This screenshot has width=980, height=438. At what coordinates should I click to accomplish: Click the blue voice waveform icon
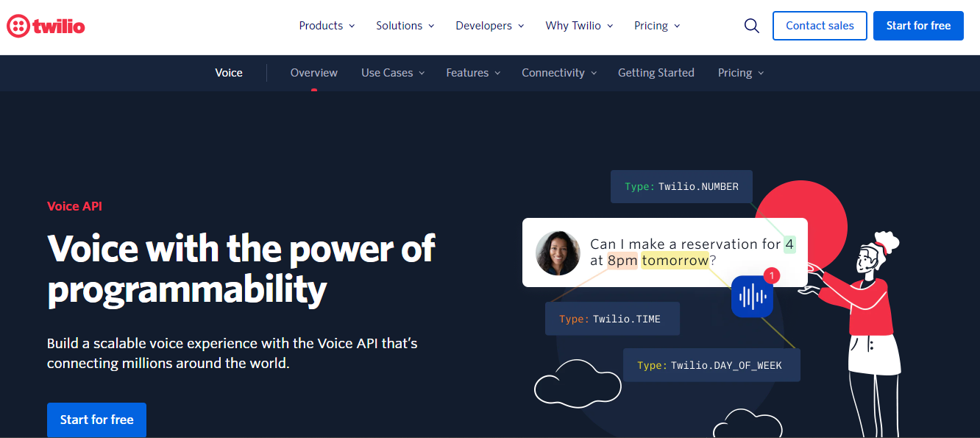click(752, 297)
